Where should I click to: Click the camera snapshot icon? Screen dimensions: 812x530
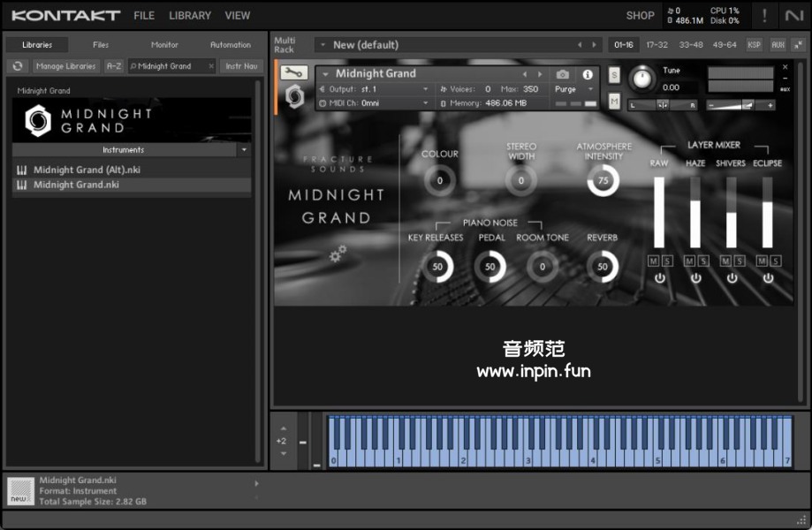click(x=563, y=75)
